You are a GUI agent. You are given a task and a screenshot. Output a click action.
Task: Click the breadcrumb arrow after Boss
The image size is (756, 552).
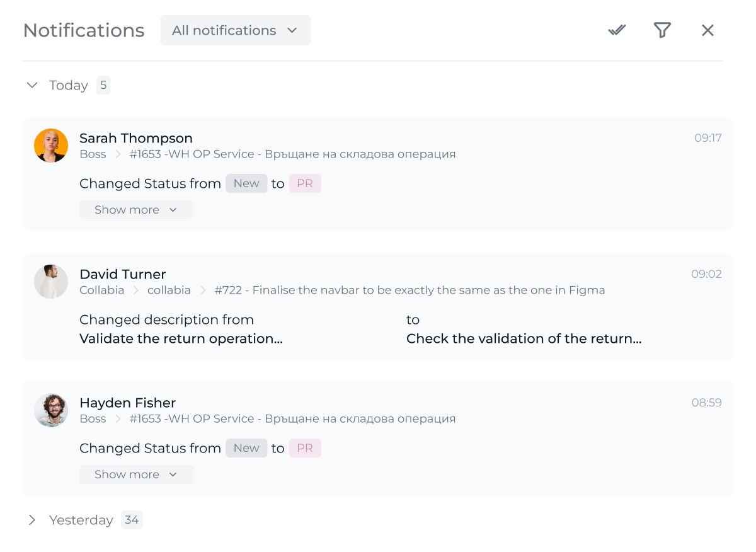pyautogui.click(x=117, y=154)
